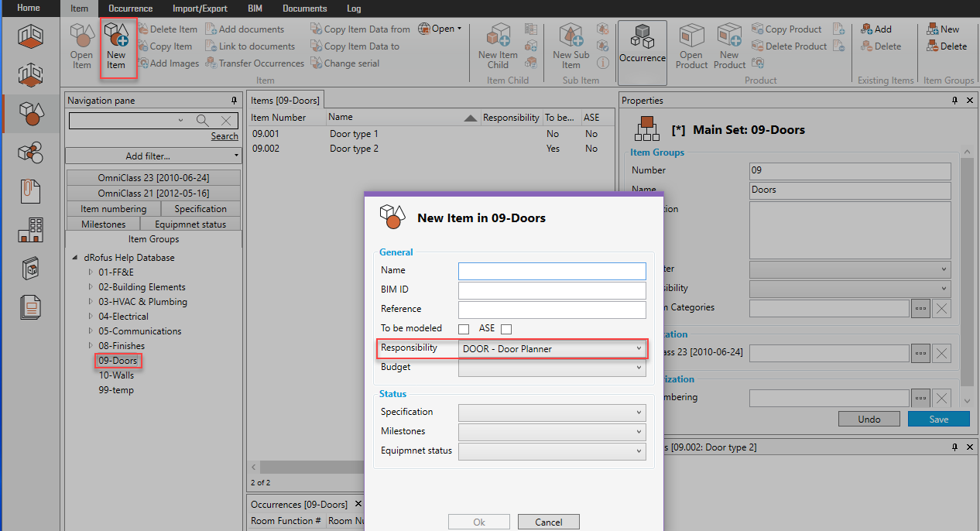980x531 pixels.
Task: Enable the To be modeled checkbox
Action: tap(464, 329)
